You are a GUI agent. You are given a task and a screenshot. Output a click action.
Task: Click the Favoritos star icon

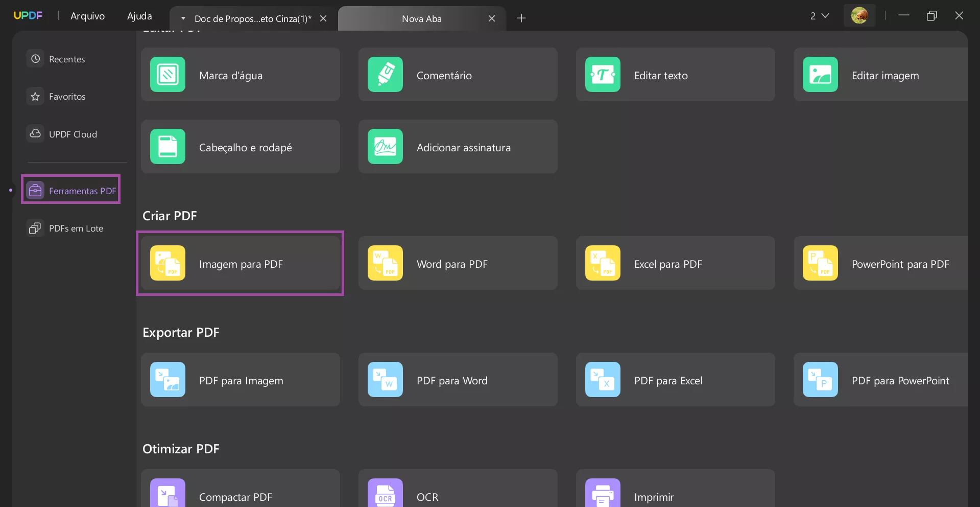[35, 97]
